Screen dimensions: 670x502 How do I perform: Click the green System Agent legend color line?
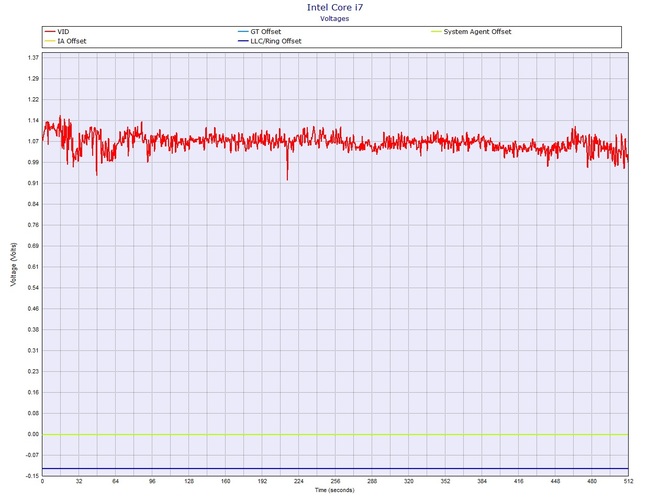coord(436,32)
